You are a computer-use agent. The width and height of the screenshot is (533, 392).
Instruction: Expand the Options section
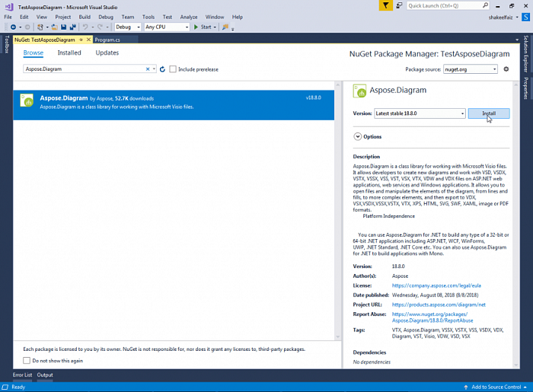point(358,136)
